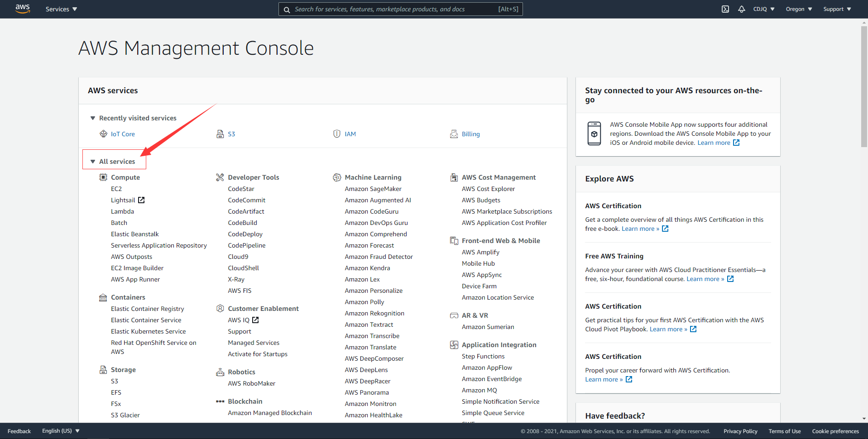Click the Developer Tools category icon
Screen dimensions: 868x439
(220, 177)
